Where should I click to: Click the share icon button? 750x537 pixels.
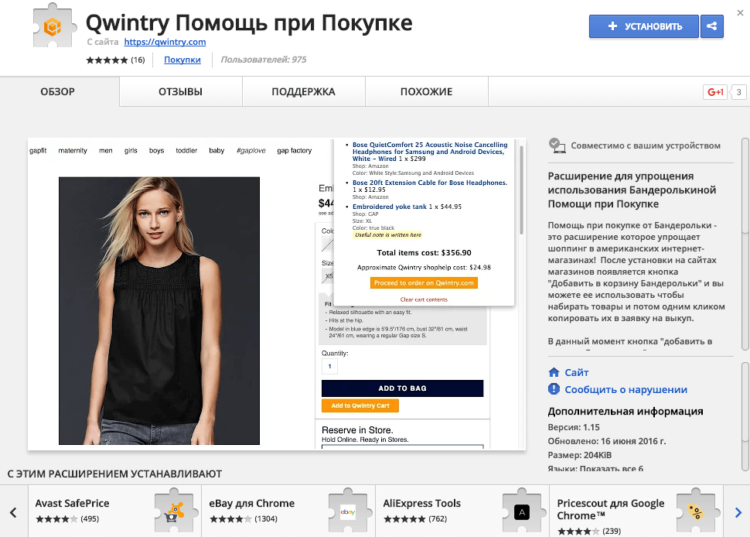712,26
